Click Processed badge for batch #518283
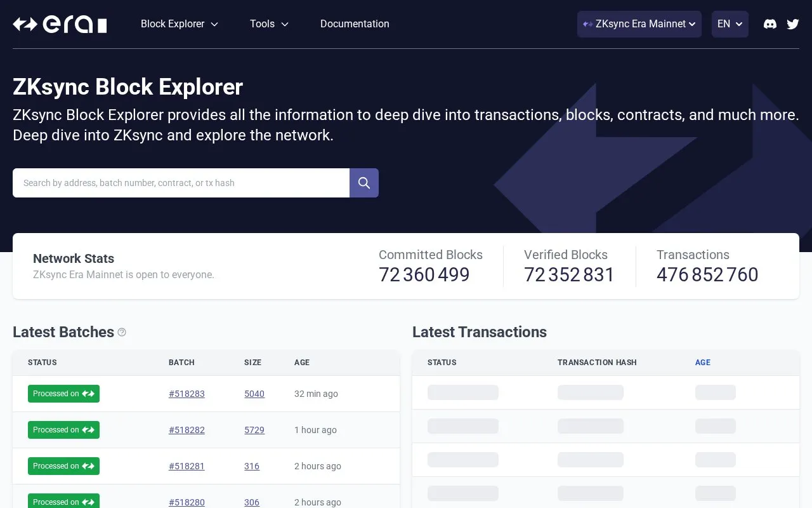812x508 pixels. coord(63,394)
